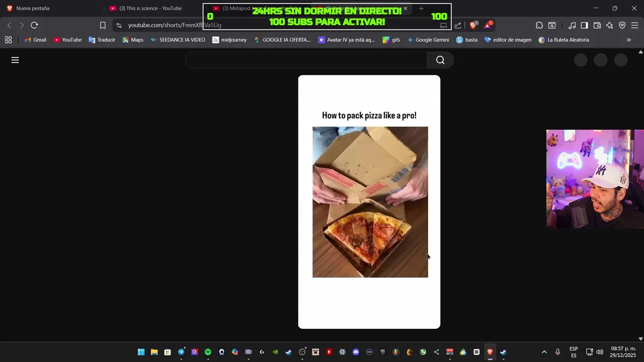Image resolution: width=644 pixels, height=362 pixels.
Task: Open the apps grid in bookmarks bar
Action: [8, 40]
